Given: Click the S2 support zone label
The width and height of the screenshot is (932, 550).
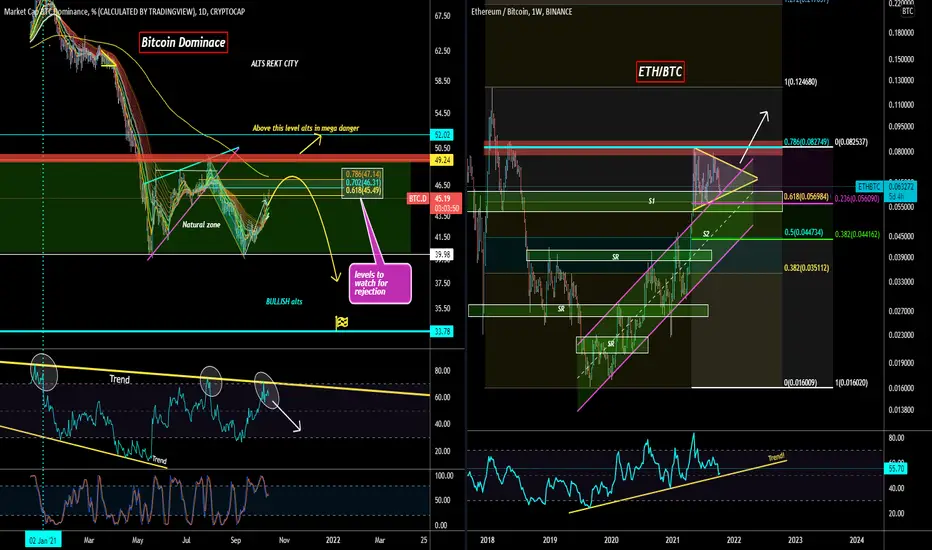Looking at the screenshot, I should pos(706,234).
